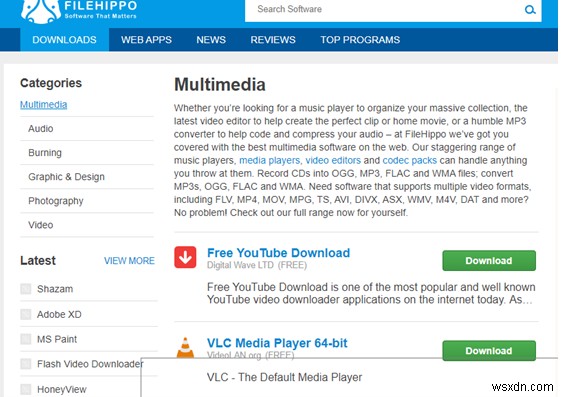This screenshot has width=565, height=397.
Task: Select the Multimedia category link
Action: click(x=44, y=105)
